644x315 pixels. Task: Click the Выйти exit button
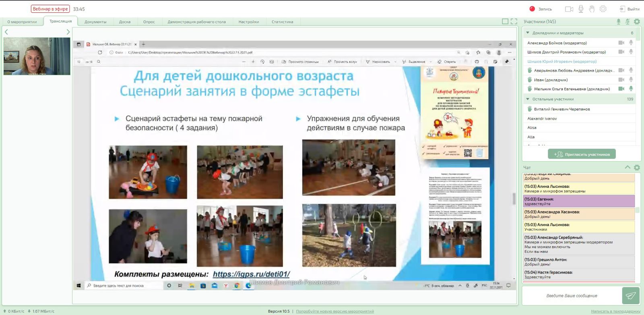[x=630, y=9]
